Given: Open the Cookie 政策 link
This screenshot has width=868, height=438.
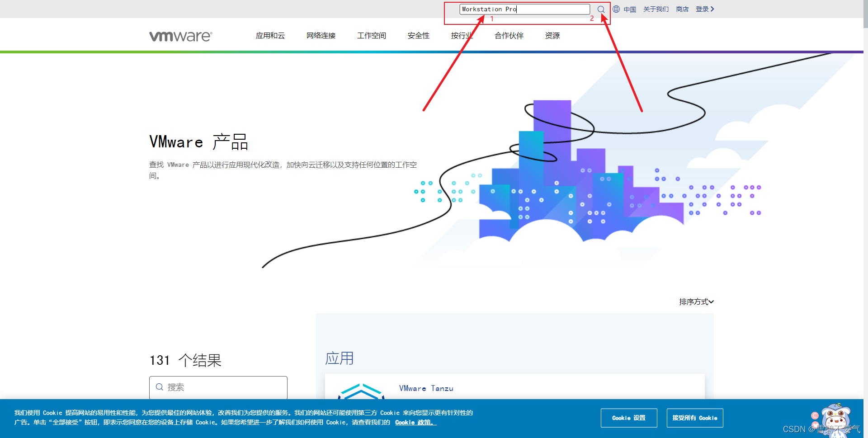Looking at the screenshot, I should [x=414, y=422].
